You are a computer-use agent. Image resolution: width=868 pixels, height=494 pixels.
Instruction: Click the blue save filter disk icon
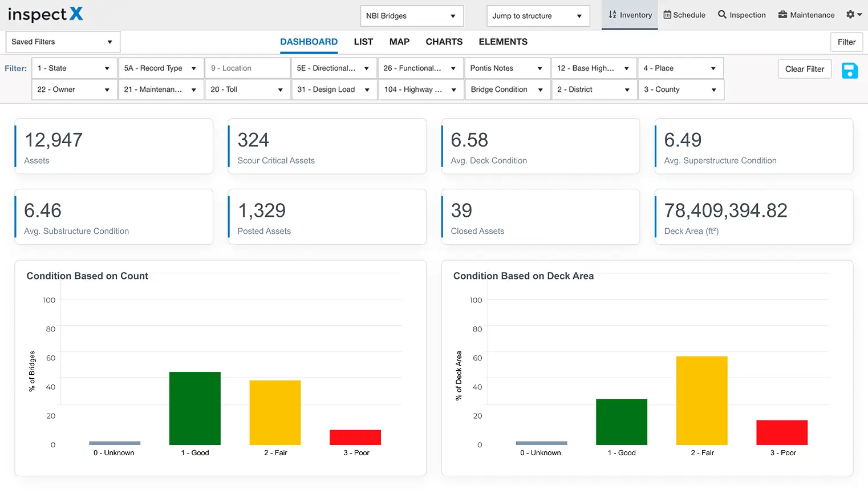850,71
